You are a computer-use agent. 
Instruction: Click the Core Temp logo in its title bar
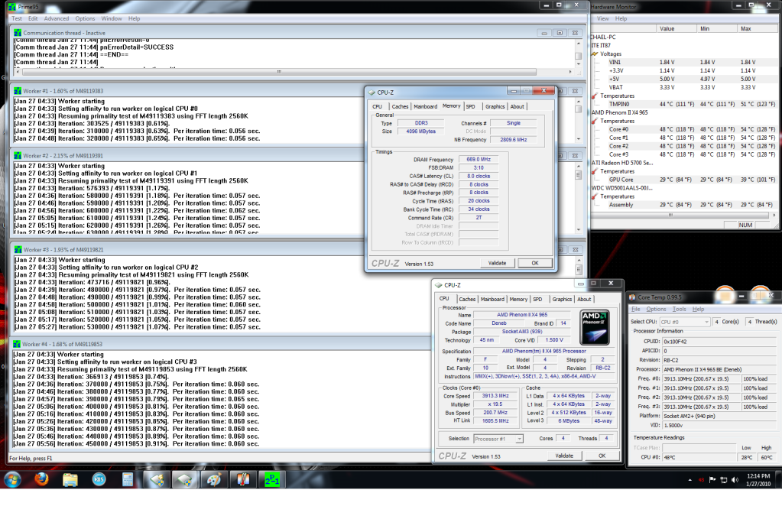tap(632, 297)
